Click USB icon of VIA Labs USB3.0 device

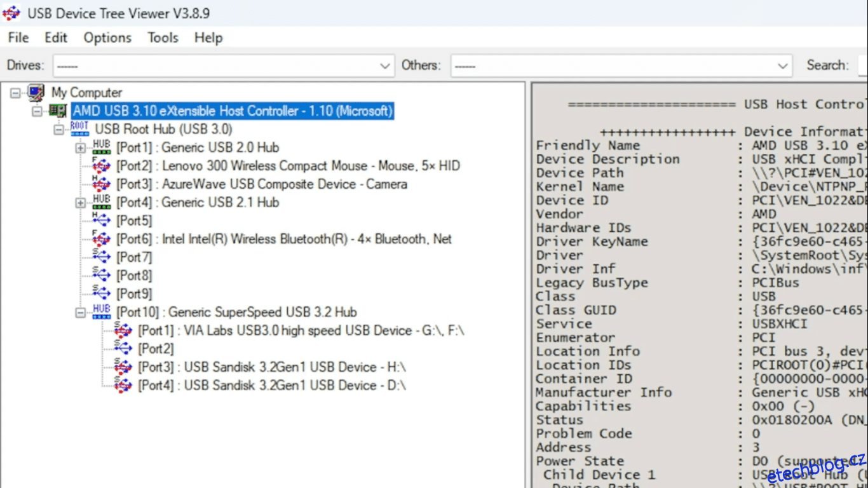click(x=123, y=330)
